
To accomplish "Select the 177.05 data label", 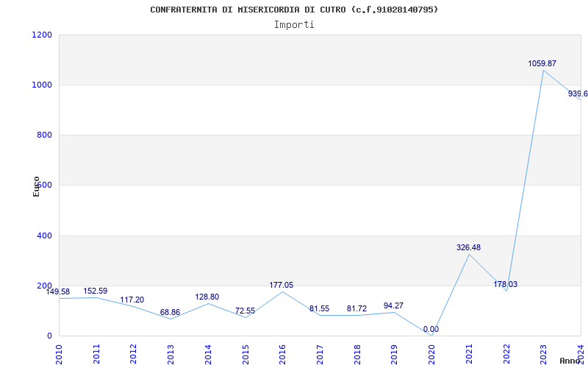I will pyautogui.click(x=282, y=286).
